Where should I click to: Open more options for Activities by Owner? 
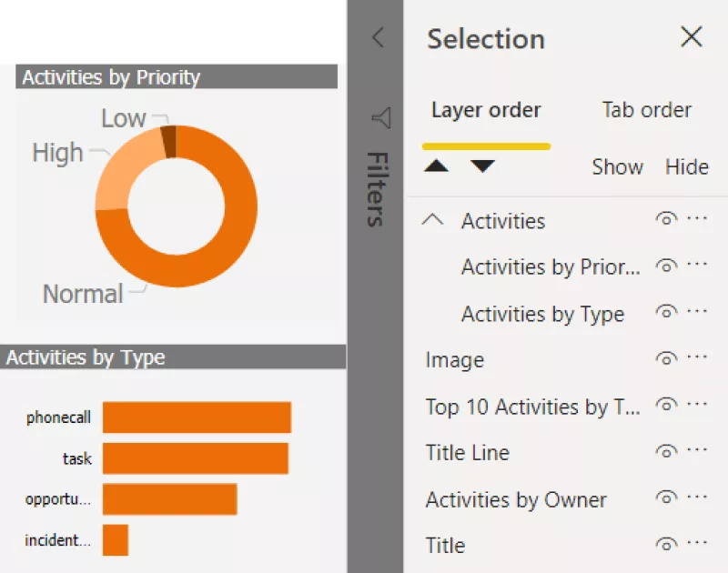tap(697, 498)
